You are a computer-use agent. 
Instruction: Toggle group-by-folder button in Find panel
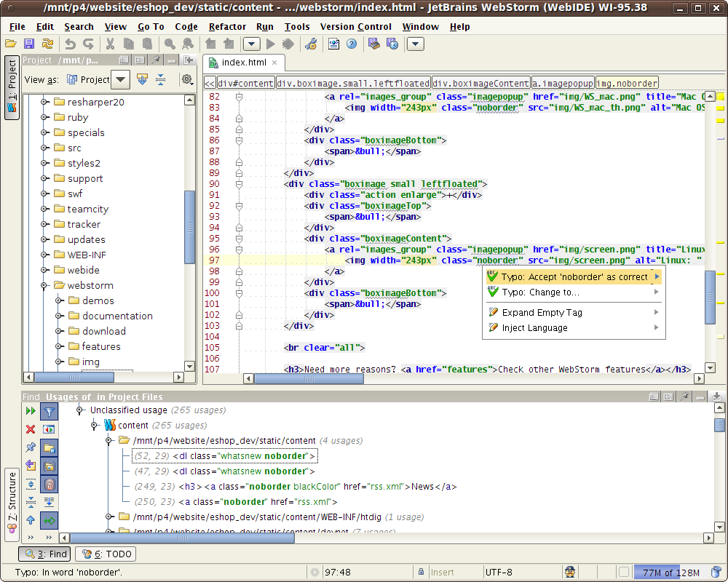[x=49, y=447]
